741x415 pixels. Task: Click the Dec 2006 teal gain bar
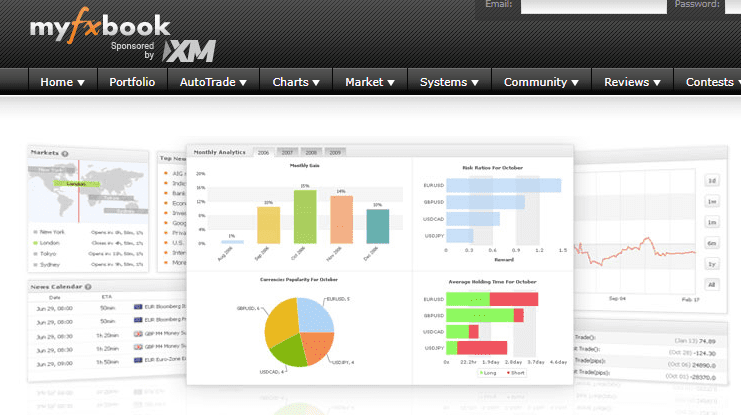click(x=378, y=226)
